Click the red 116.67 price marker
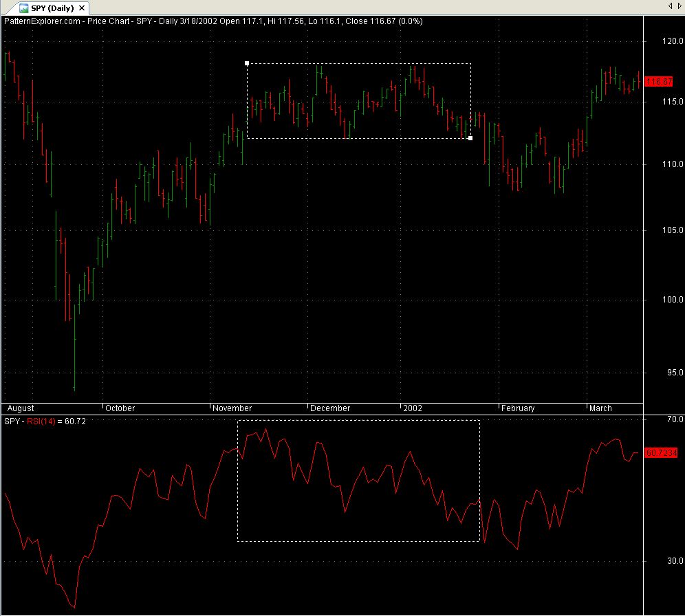 click(x=660, y=82)
